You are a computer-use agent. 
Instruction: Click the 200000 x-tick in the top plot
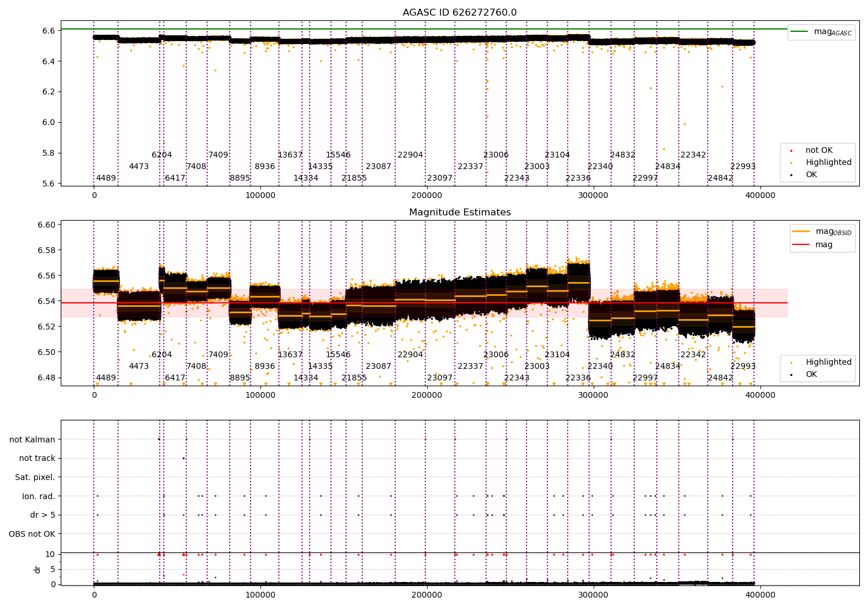pos(427,196)
